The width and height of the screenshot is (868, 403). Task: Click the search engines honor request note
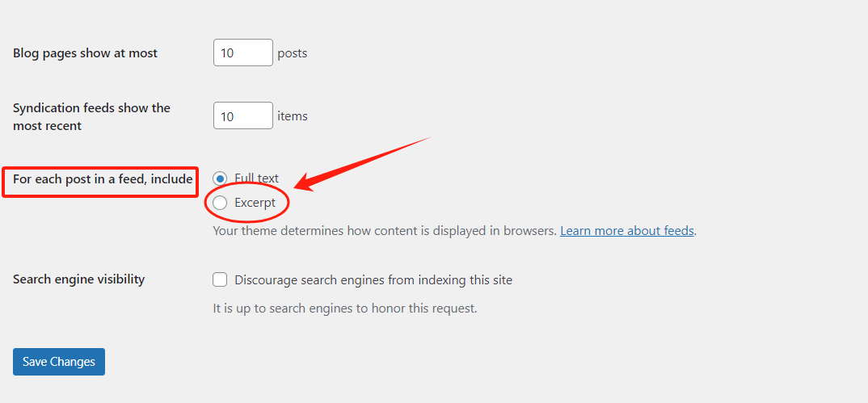(344, 308)
